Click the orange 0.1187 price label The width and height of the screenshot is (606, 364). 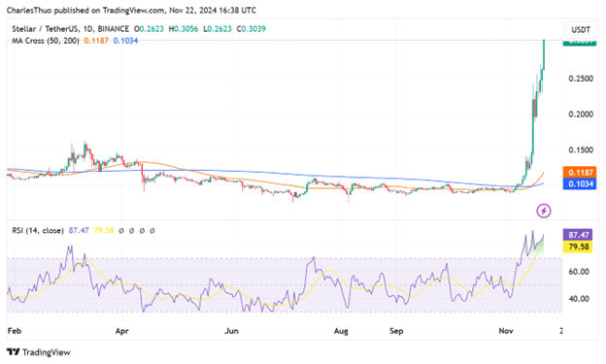pos(580,172)
